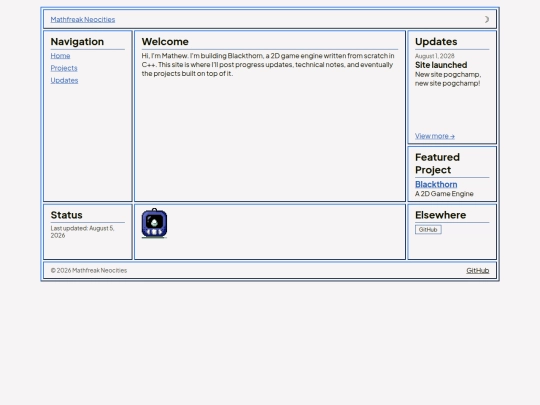Click the Status panel heading
Screen dimensions: 540x405
pyautogui.click(x=66, y=215)
